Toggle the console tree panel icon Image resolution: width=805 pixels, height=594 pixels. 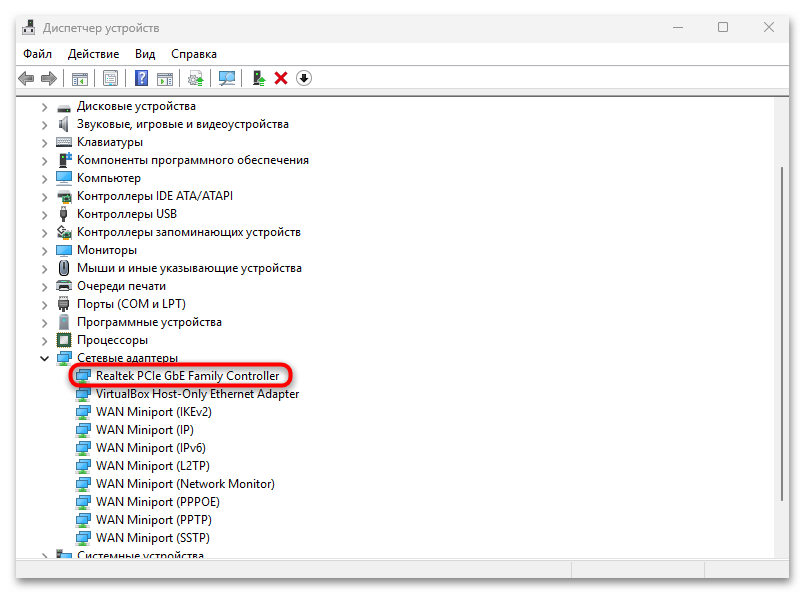point(79,78)
